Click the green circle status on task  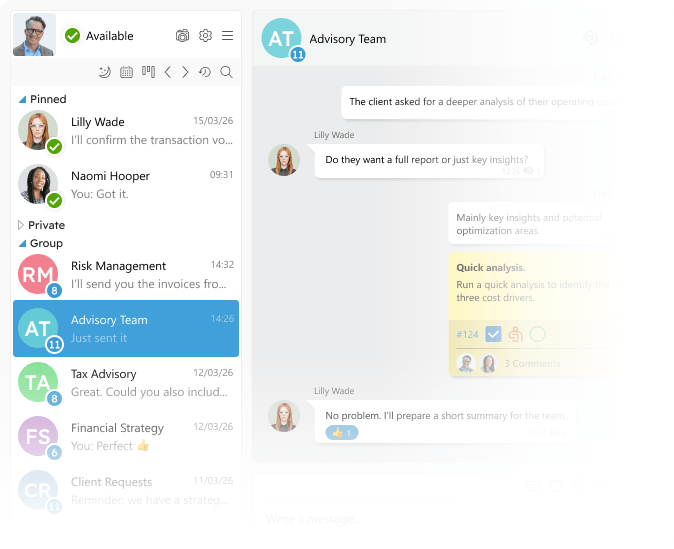(537, 334)
